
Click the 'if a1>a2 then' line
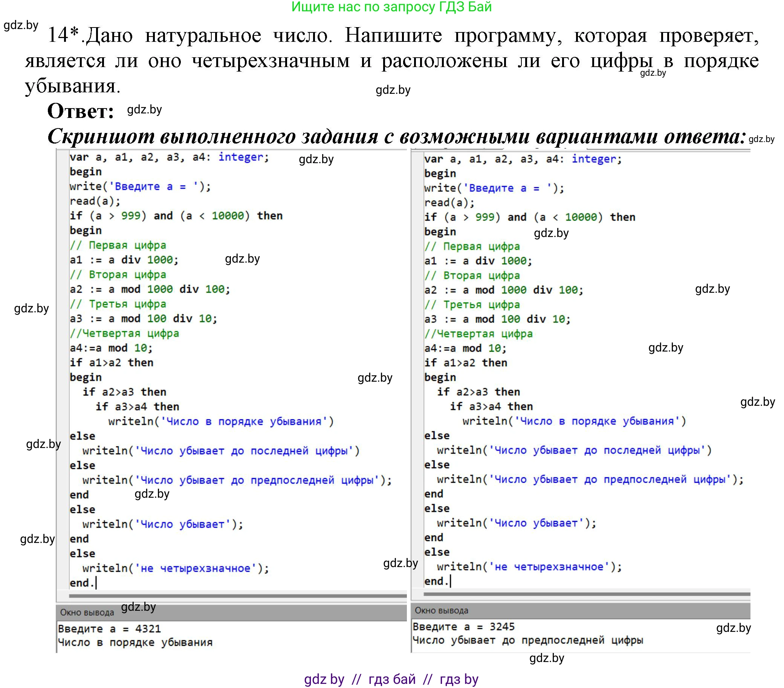111,362
